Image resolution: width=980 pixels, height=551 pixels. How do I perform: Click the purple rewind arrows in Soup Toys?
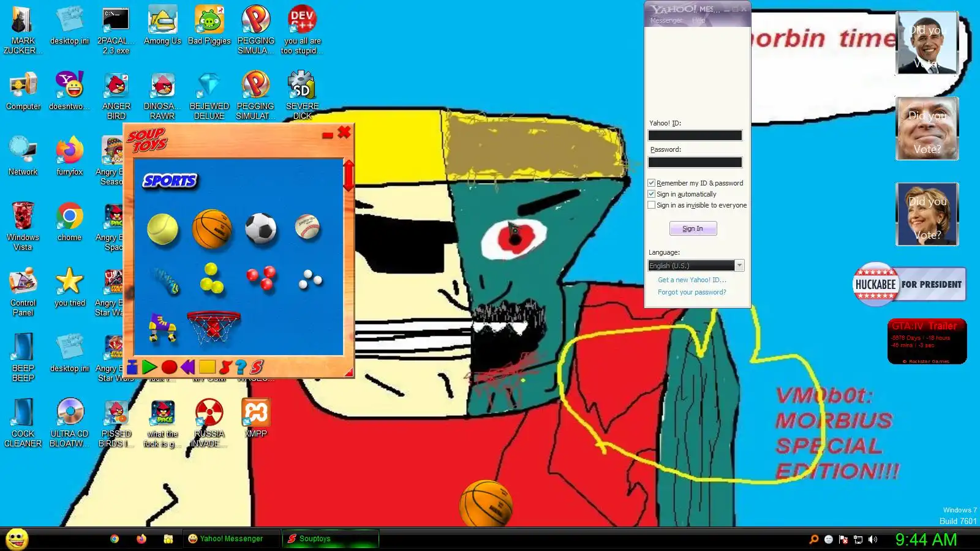tap(188, 367)
